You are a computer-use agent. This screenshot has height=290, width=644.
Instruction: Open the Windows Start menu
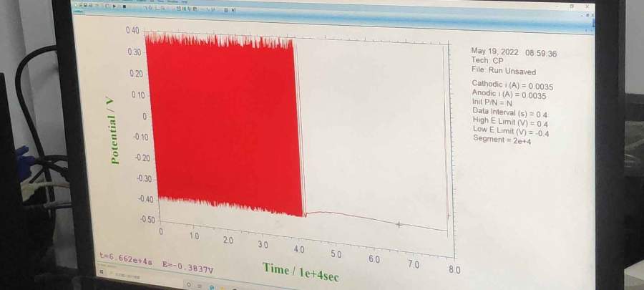click(102, 272)
